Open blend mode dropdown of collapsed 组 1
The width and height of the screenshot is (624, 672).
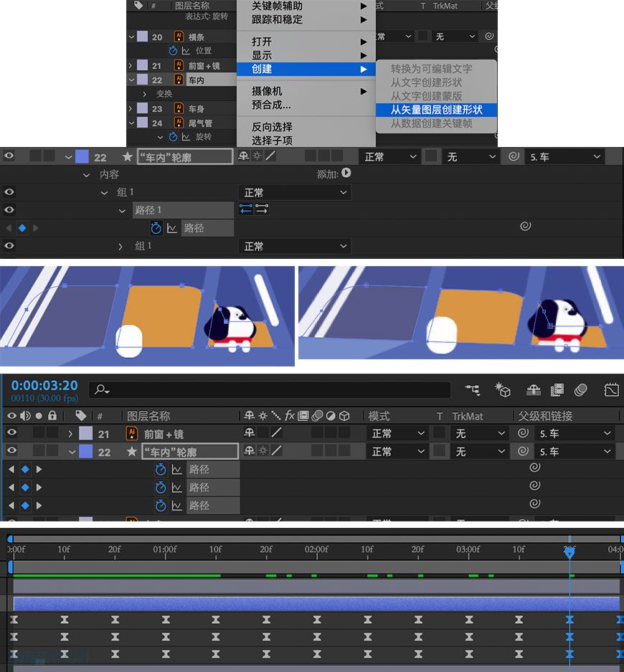[295, 247]
